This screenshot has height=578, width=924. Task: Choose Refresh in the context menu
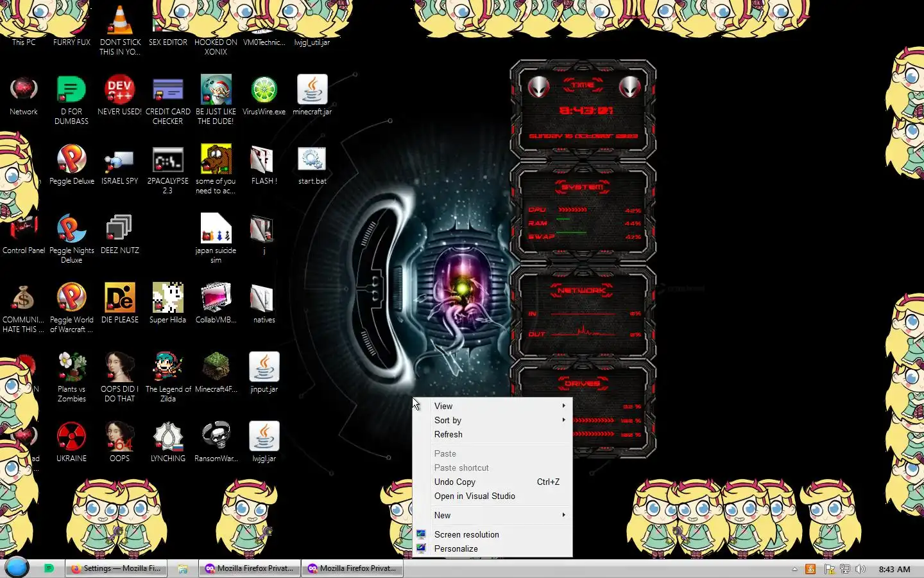[492, 434]
